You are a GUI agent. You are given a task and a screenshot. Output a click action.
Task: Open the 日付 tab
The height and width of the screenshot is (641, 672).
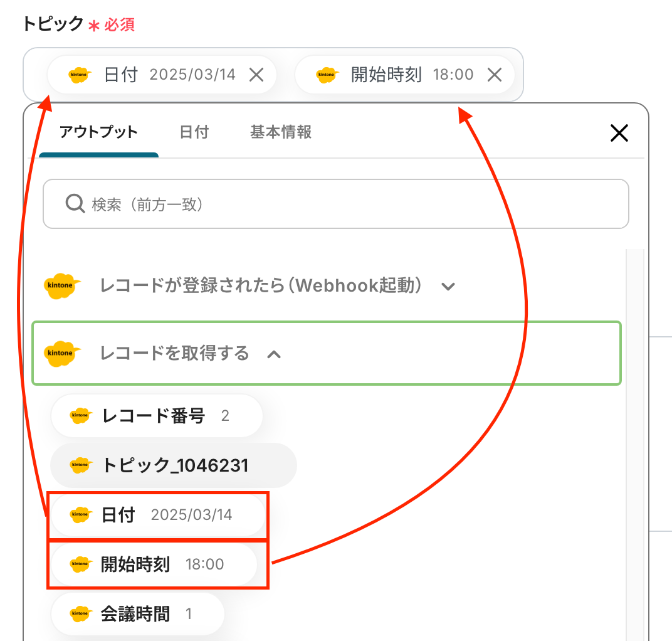194,132
